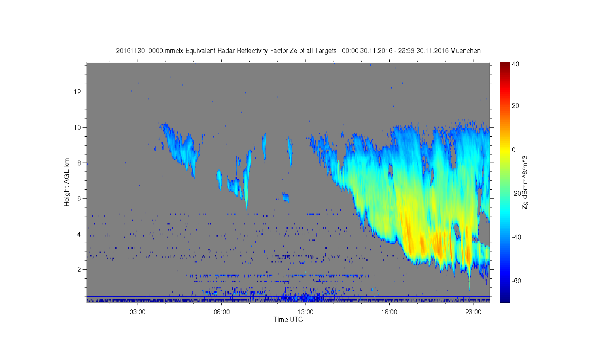Click the height tick label 10
The width and height of the screenshot is (607, 364).
pos(78,127)
